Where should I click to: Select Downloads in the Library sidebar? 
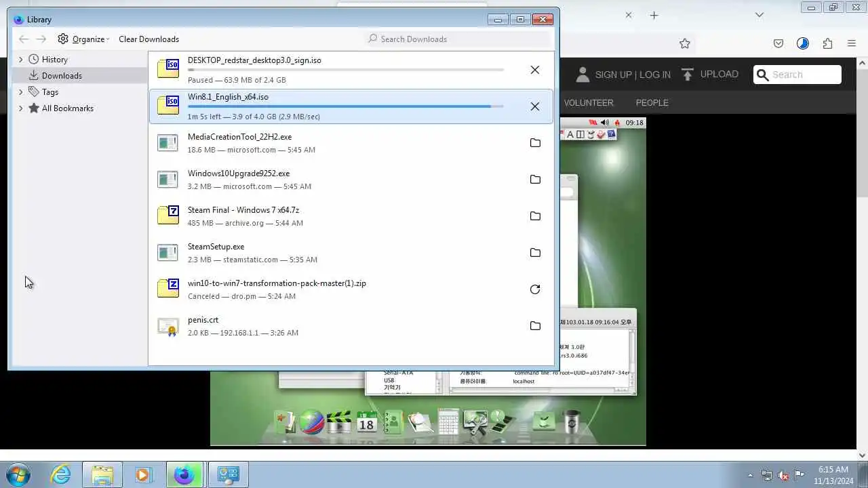pos(62,75)
